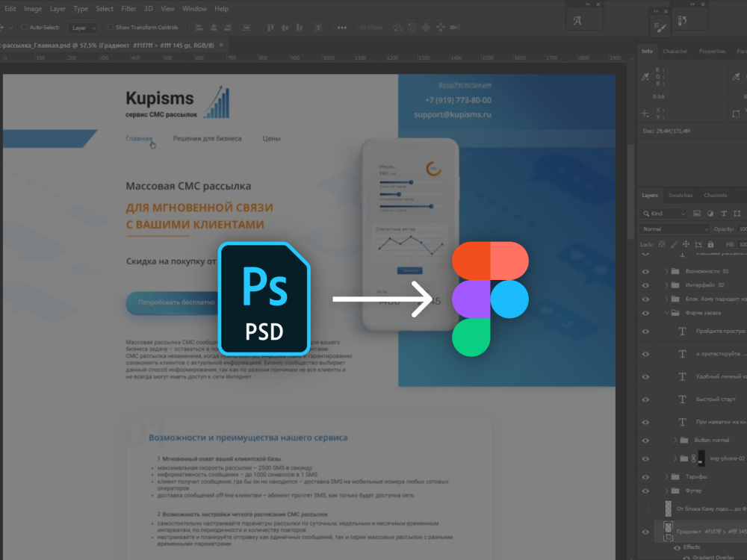Screen dimensions: 747x560
Task: Click the 3D slide camera icon
Action: [441, 28]
